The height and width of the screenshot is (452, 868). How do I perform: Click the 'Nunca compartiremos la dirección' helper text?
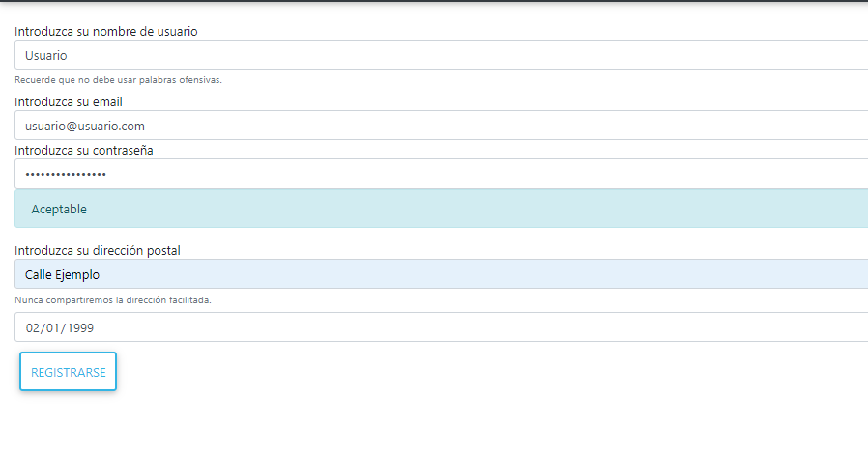(113, 299)
